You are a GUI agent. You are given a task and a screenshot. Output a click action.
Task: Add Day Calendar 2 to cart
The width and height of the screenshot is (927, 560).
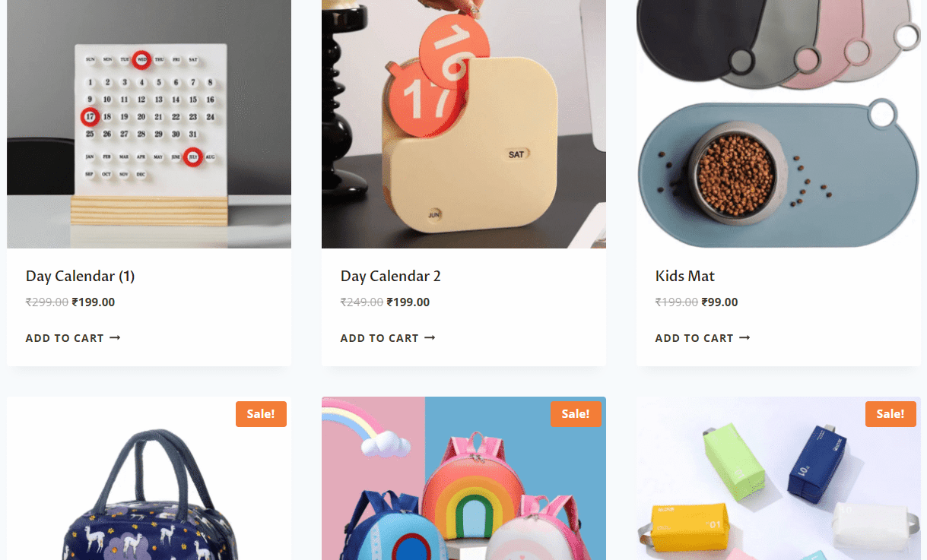click(x=388, y=338)
